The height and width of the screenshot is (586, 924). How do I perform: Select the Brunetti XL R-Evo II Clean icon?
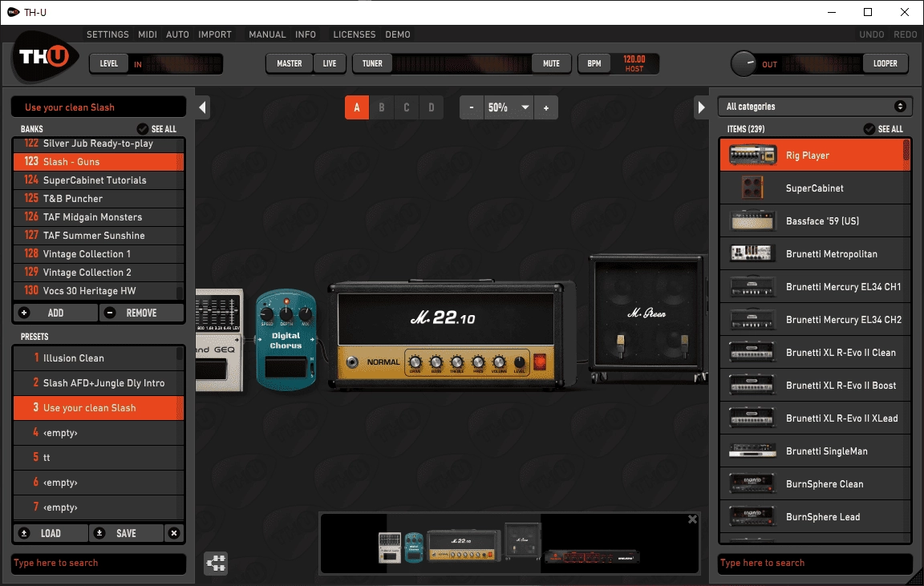[x=752, y=352]
